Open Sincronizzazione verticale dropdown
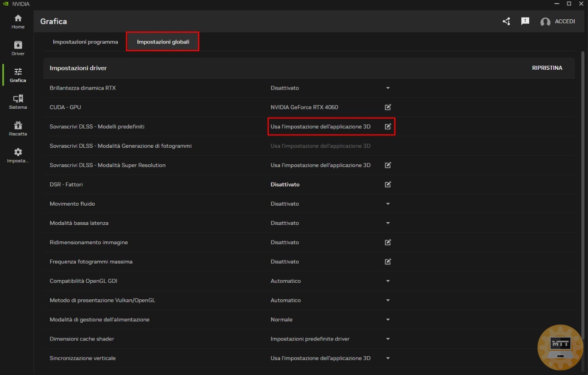Image resolution: width=588 pixels, height=375 pixels. 388,358
